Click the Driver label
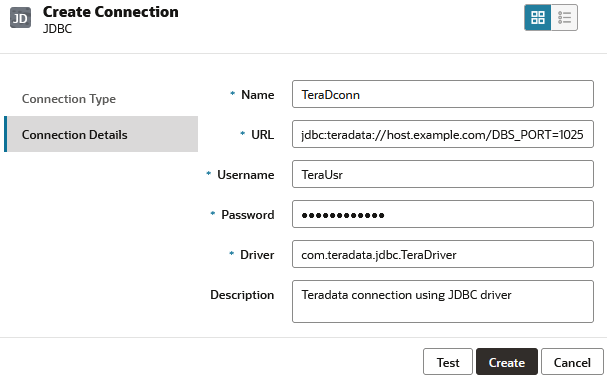This screenshot has height=377, width=607. coord(257,254)
